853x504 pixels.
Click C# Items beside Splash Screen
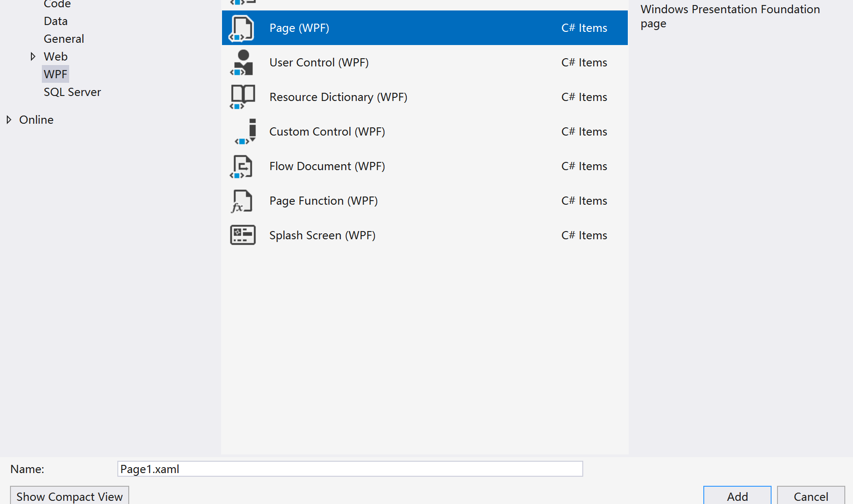[x=584, y=235]
